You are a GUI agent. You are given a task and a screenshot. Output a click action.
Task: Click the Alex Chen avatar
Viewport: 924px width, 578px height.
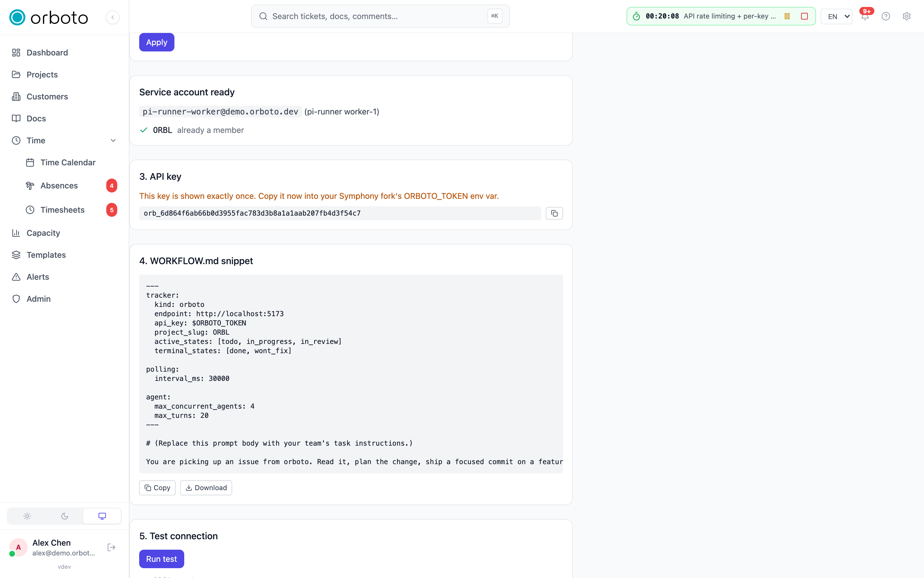(18, 547)
